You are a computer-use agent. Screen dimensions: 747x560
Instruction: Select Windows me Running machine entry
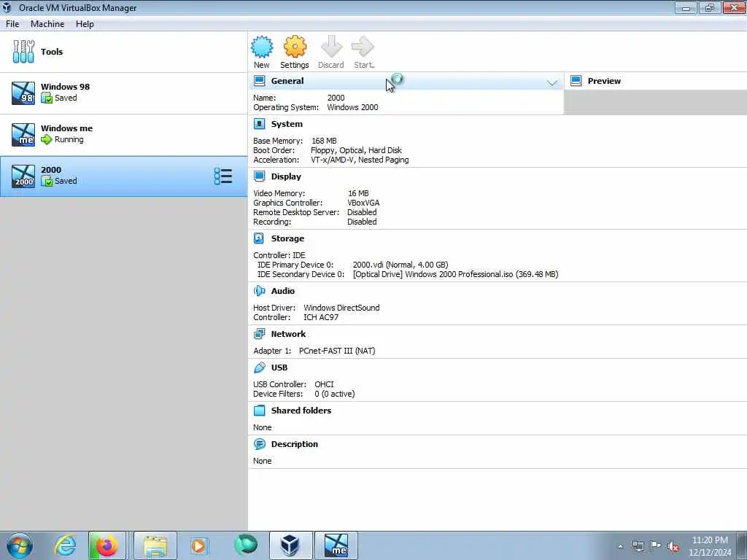click(x=124, y=134)
